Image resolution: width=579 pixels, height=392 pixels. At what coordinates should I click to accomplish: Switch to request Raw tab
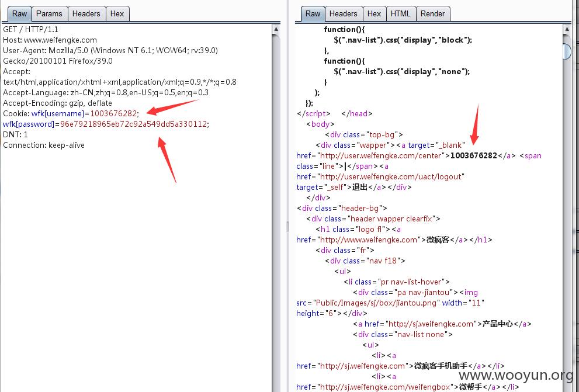click(19, 13)
